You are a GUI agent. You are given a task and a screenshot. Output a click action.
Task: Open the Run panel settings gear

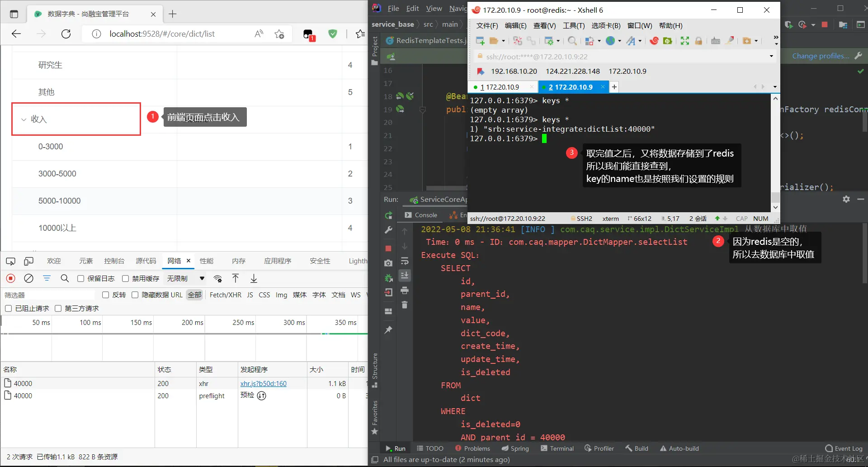coord(846,199)
